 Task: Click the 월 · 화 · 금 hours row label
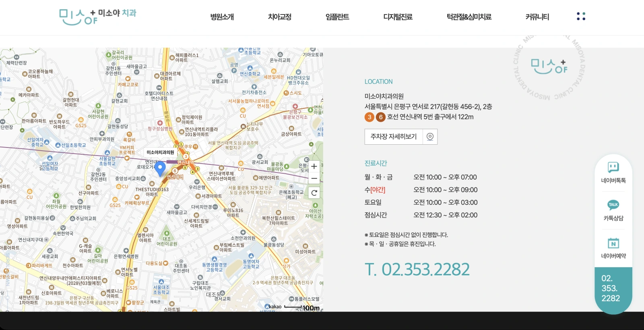tap(379, 177)
